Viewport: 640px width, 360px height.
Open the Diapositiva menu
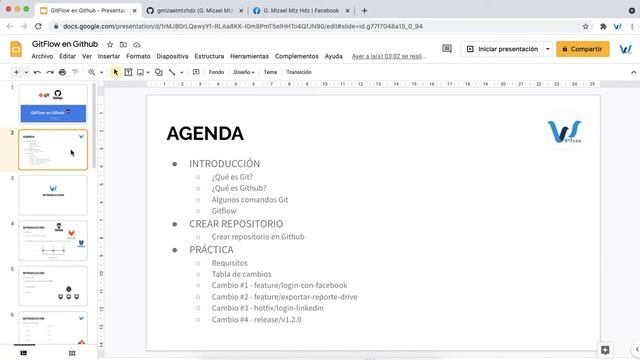pos(172,56)
